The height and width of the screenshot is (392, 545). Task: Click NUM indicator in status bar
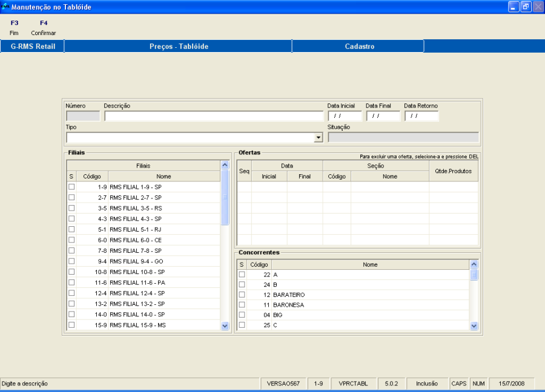478,384
